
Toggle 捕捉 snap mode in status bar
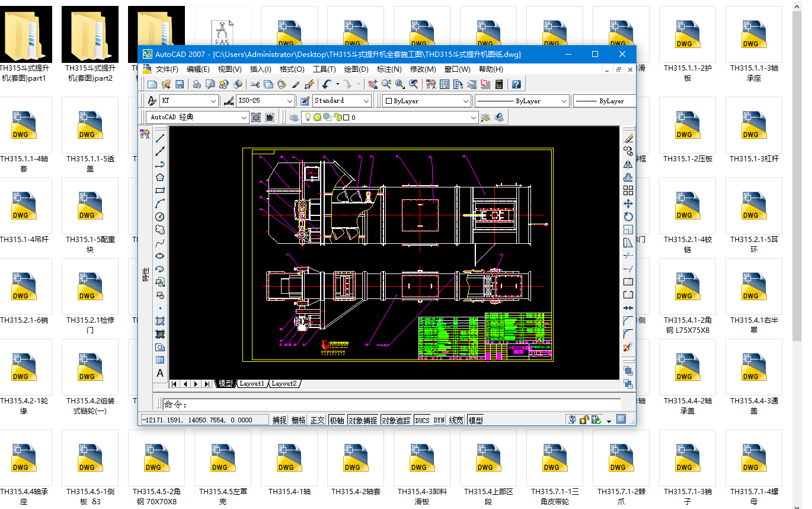(280, 420)
